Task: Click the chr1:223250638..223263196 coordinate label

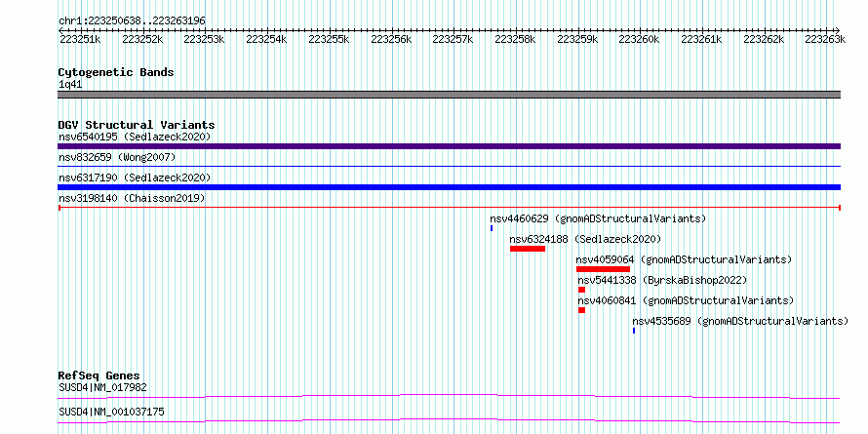Action: point(132,20)
